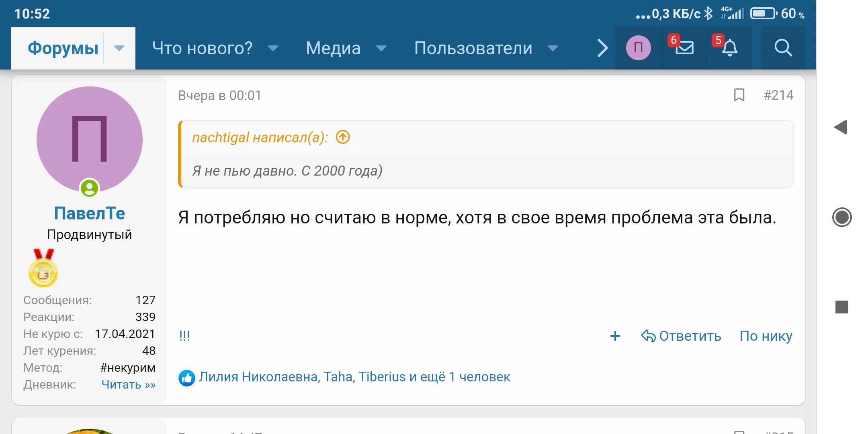Image resolution: width=868 pixels, height=434 pixels.
Task: Open the Форумы tab
Action: 63,49
